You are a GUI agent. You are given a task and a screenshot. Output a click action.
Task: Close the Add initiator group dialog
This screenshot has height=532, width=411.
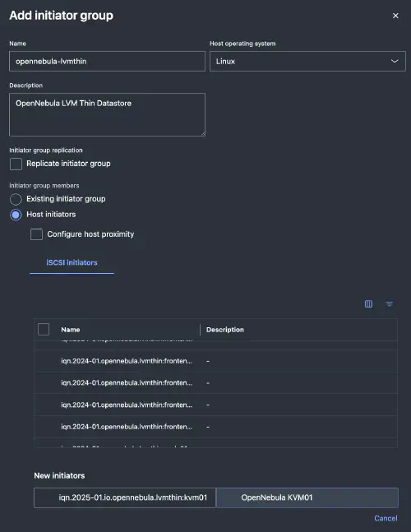(395, 16)
